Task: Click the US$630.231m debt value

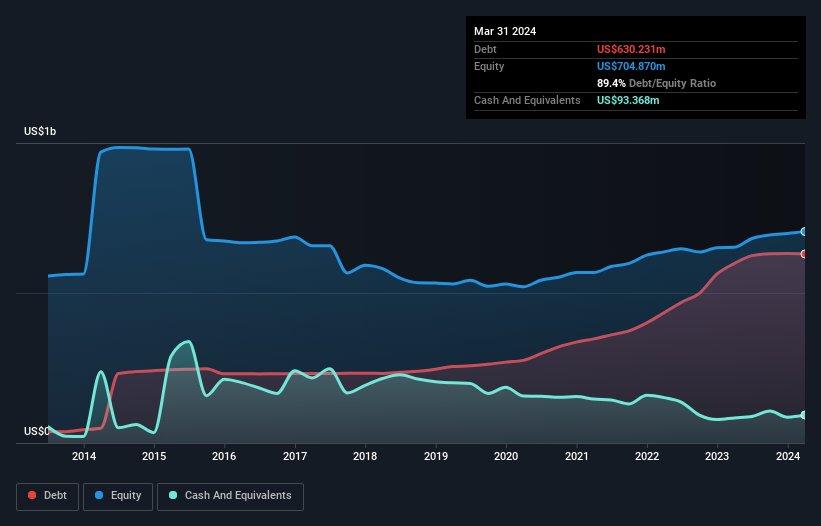Action: click(x=631, y=49)
